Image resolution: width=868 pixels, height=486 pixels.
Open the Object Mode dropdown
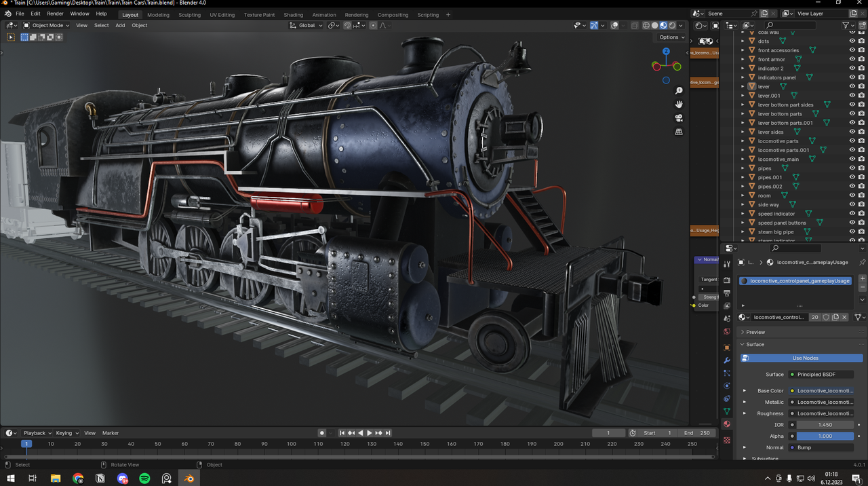click(x=46, y=25)
